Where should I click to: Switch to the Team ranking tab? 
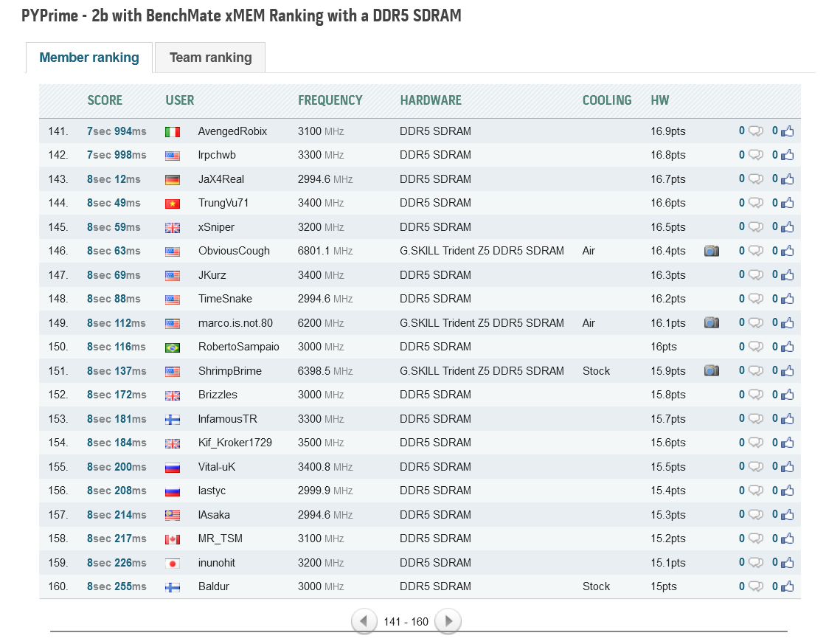210,58
